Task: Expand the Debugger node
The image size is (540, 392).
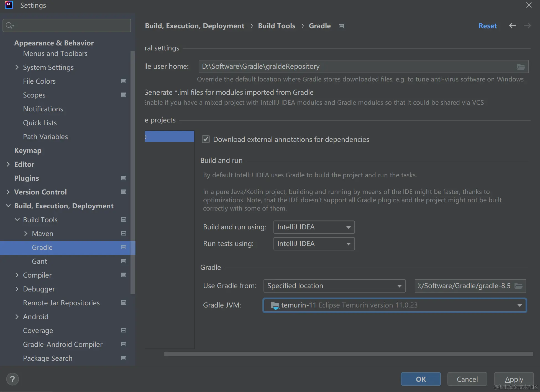Action: pyautogui.click(x=17, y=289)
